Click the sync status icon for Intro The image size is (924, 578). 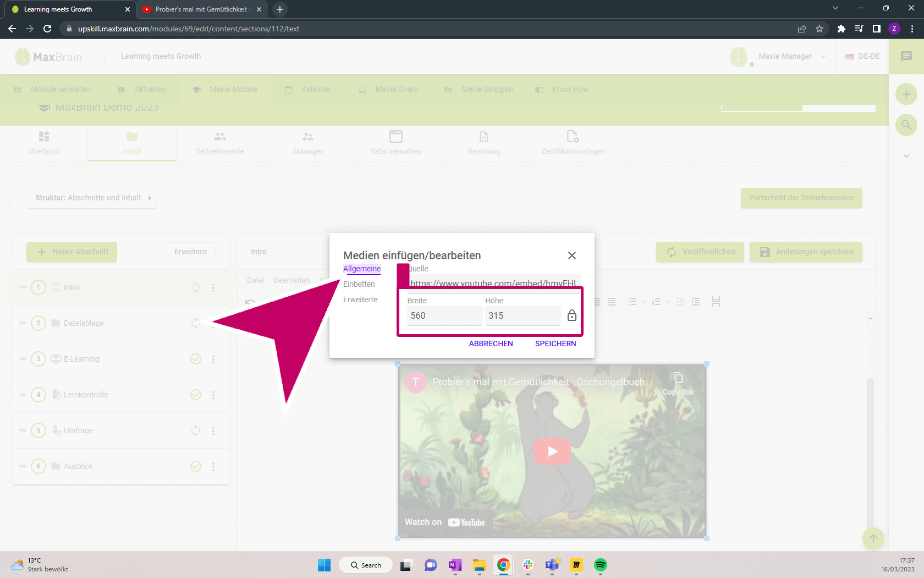point(196,287)
